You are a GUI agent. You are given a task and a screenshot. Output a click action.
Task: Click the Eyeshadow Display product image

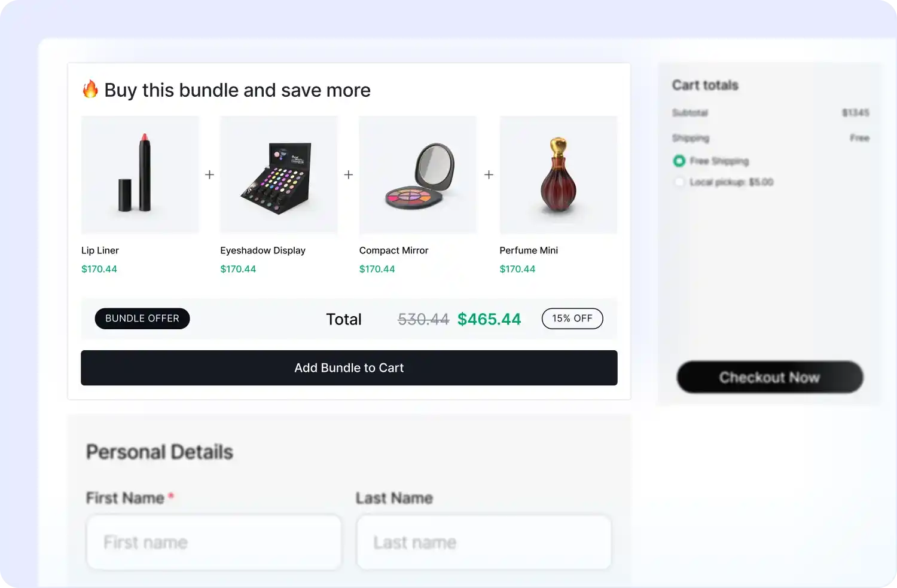click(279, 174)
